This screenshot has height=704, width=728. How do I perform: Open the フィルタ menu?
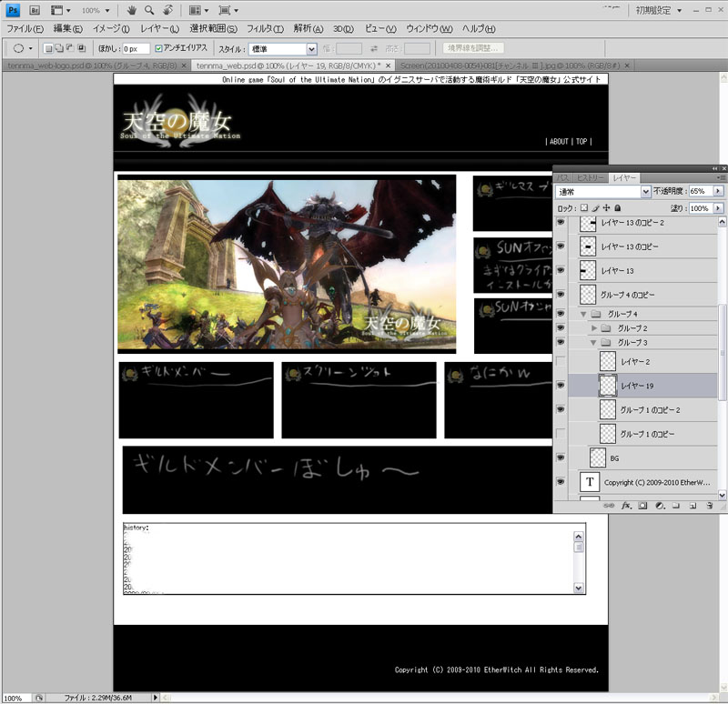tap(265, 29)
